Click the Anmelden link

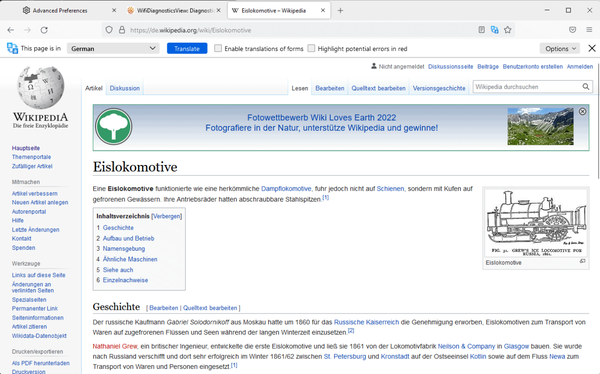coord(580,67)
